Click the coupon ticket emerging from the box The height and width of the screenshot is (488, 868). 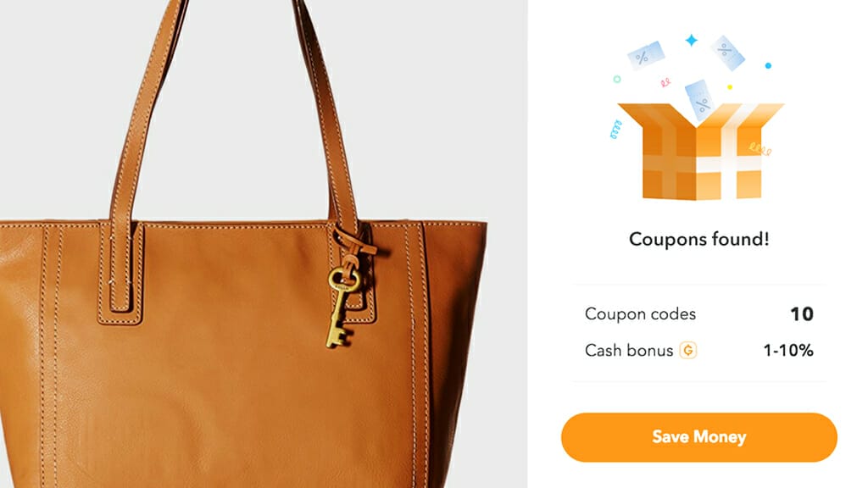(x=699, y=100)
